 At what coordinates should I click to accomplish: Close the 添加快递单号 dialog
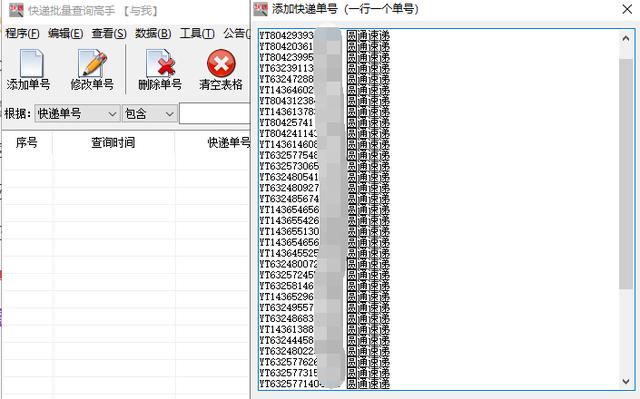(x=627, y=9)
